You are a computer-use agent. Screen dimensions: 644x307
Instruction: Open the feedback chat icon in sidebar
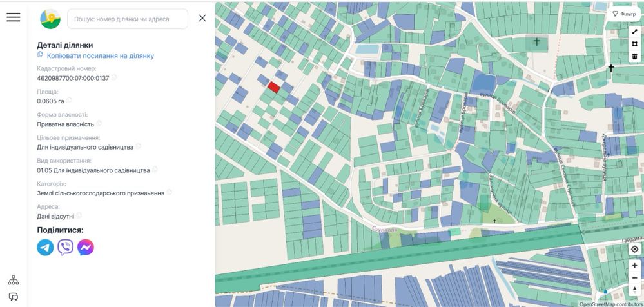point(14,297)
